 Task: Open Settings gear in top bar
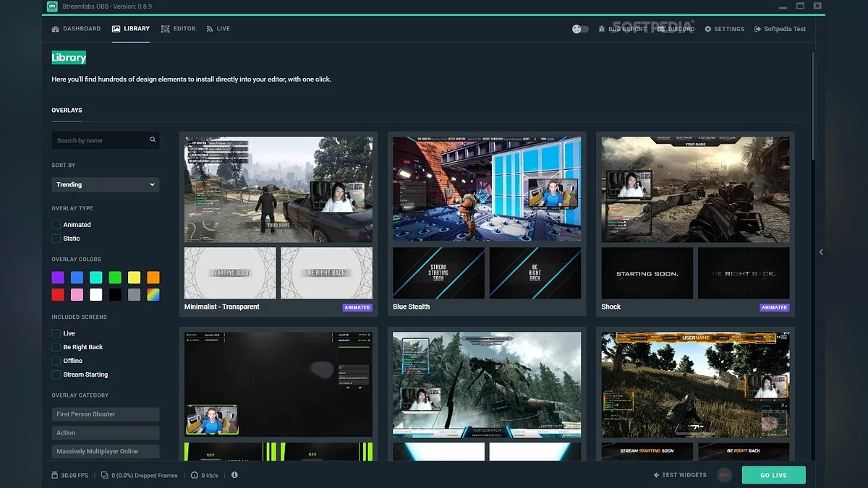(708, 29)
